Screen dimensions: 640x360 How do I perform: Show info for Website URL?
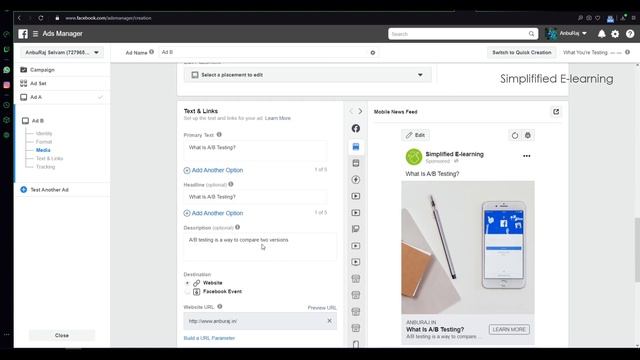pos(220,306)
